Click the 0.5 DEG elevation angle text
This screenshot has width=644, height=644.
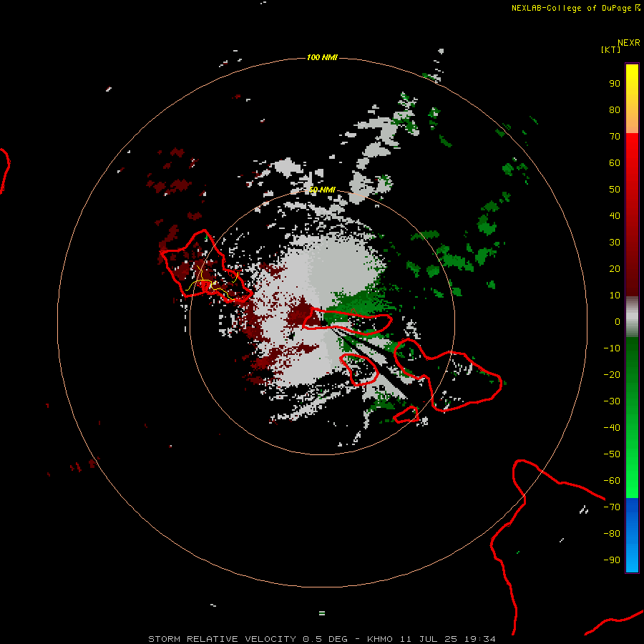[326, 639]
